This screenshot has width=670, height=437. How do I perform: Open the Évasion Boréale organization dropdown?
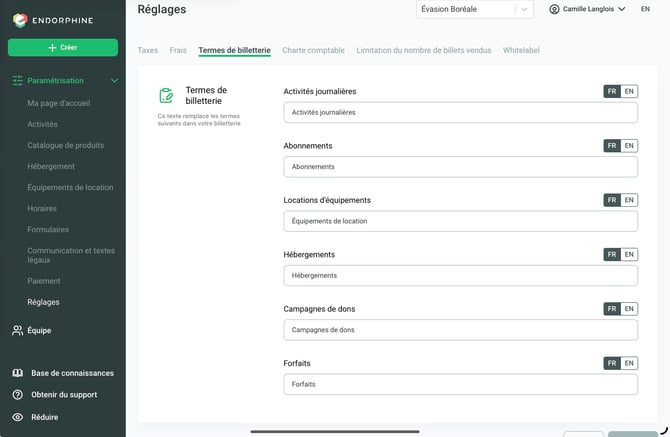pyautogui.click(x=475, y=9)
